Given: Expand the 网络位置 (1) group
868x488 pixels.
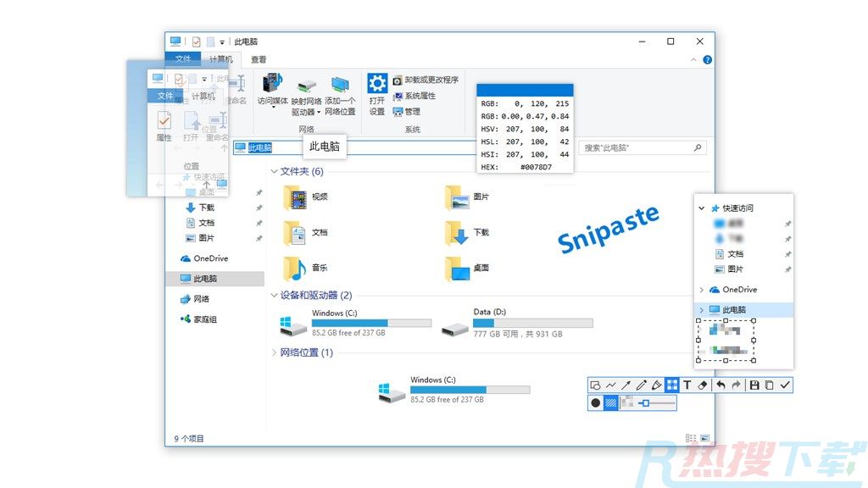Looking at the screenshot, I should click(274, 352).
